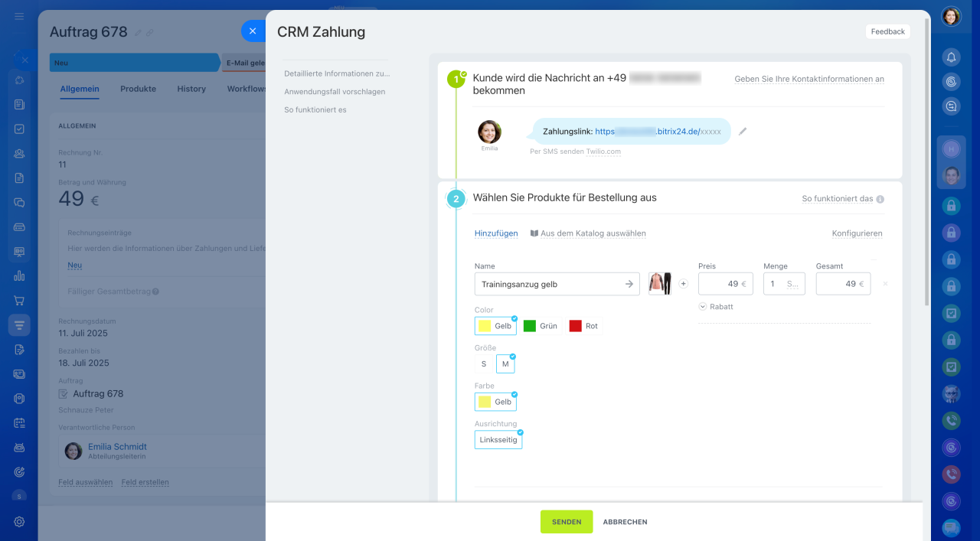
Task: Click the 'Neu' link under Rechnungseinträge
Action: tap(74, 266)
